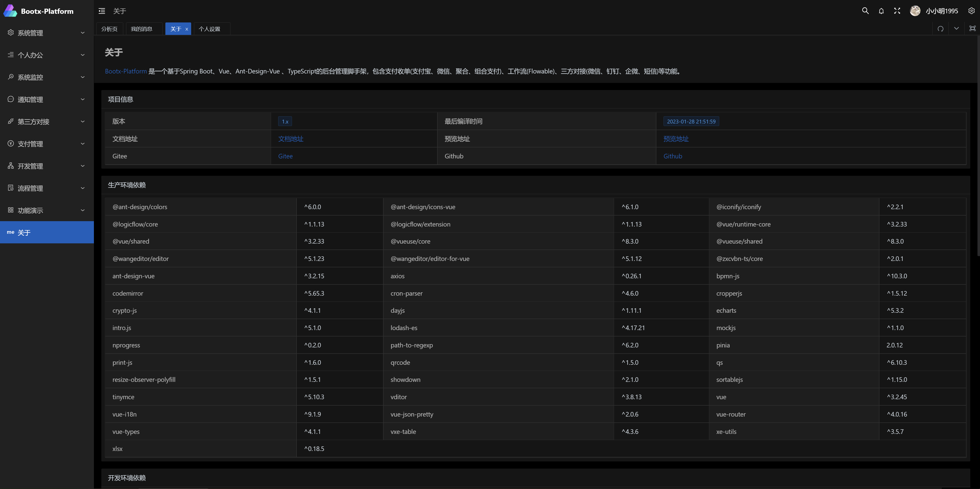This screenshot has width=980, height=489.
Task: Open the 文档地址 link
Action: (x=291, y=139)
